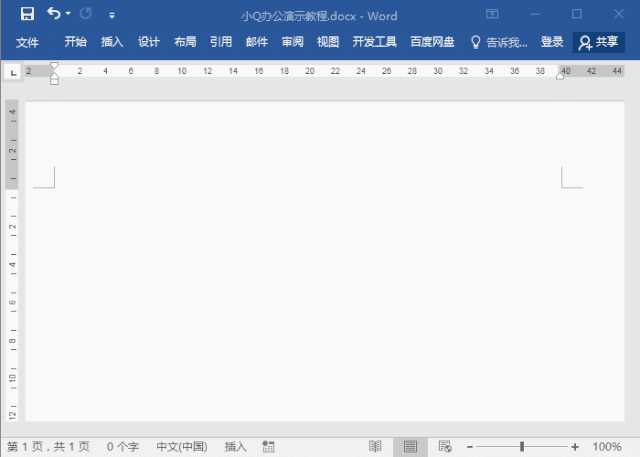Click the zoom slider handle
The image size is (640, 457).
pyautogui.click(x=522, y=446)
